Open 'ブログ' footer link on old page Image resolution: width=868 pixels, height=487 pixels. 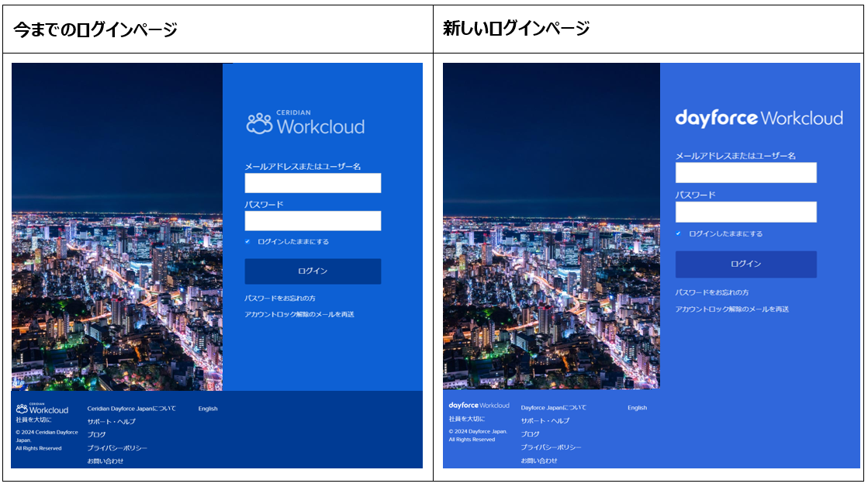[96, 434]
